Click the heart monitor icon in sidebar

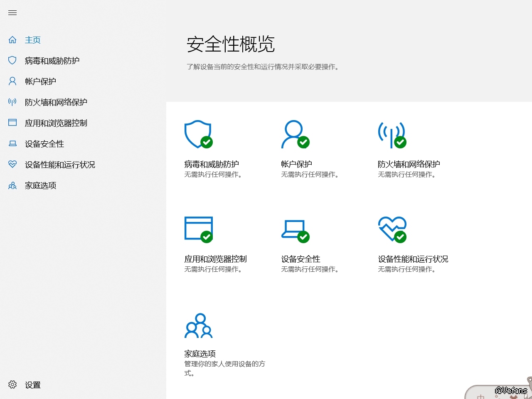click(x=12, y=165)
